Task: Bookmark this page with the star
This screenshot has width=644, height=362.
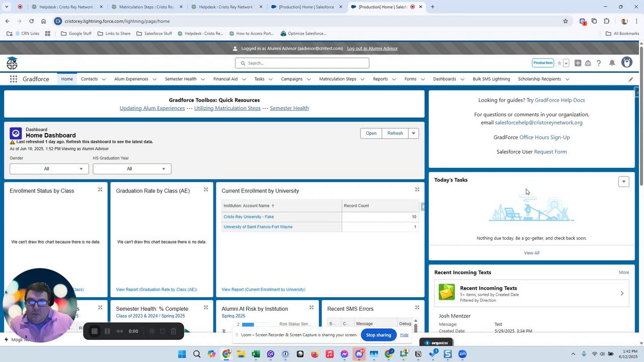Action: pos(566,21)
